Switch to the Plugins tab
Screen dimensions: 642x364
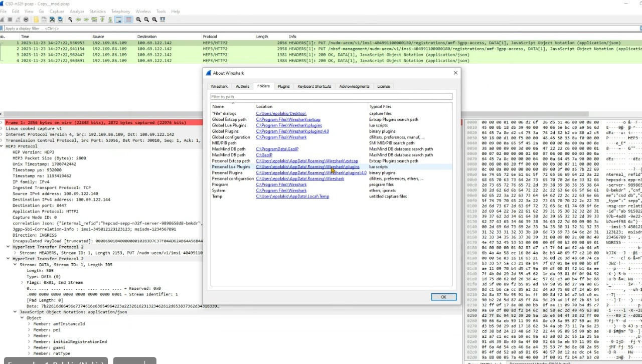tap(284, 86)
